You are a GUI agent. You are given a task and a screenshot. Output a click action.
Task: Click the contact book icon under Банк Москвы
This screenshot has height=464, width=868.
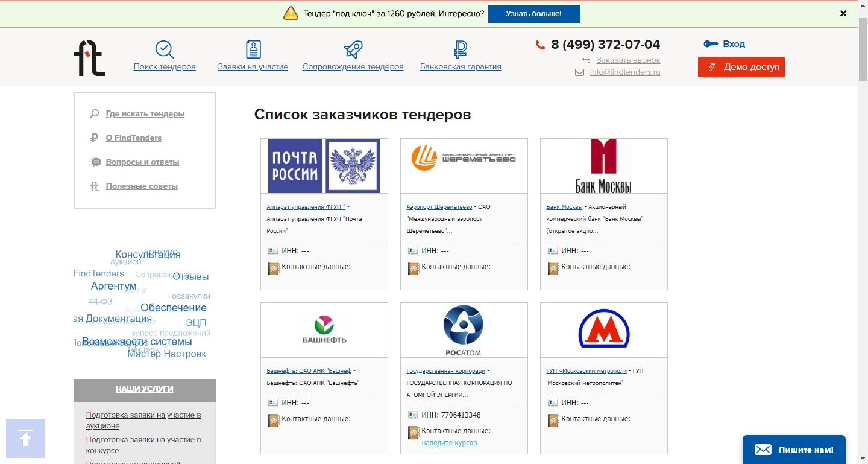553,269
